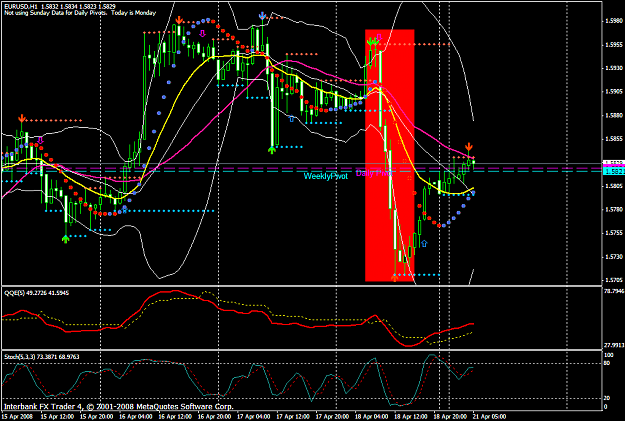Click the 15 Apr 20:00 time axis label
The height and width of the screenshot is (421, 625).
pyautogui.click(x=96, y=417)
